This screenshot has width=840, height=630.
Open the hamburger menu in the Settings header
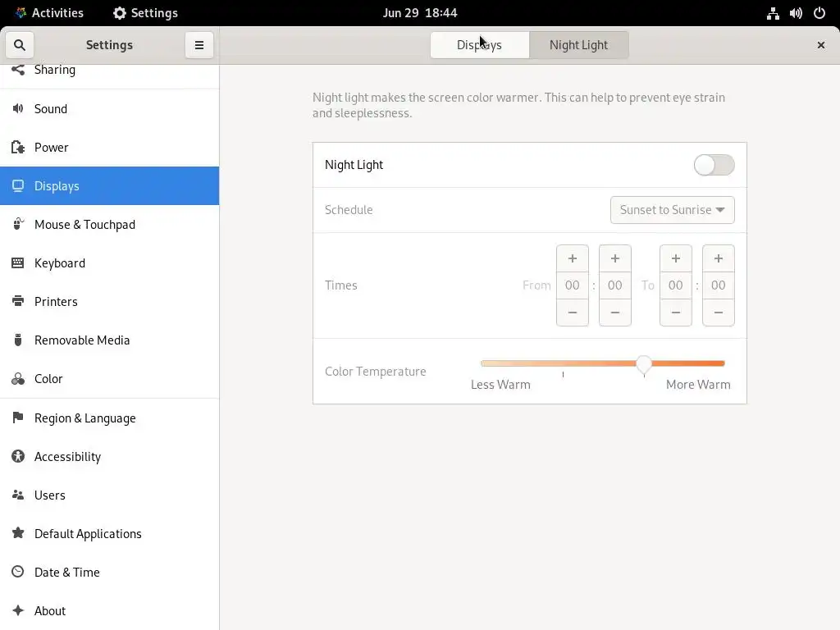(199, 45)
